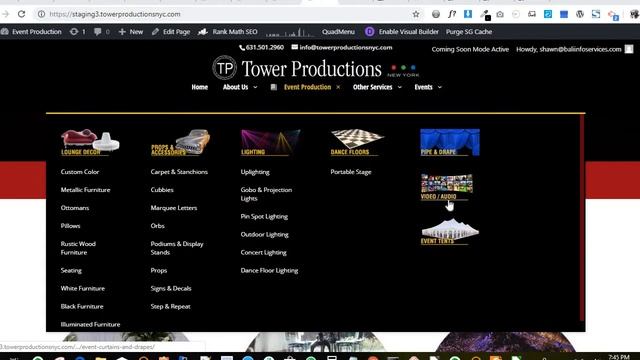640x360 pixels.
Task: Expand the About Us menu chevron
Action: tap(255, 87)
